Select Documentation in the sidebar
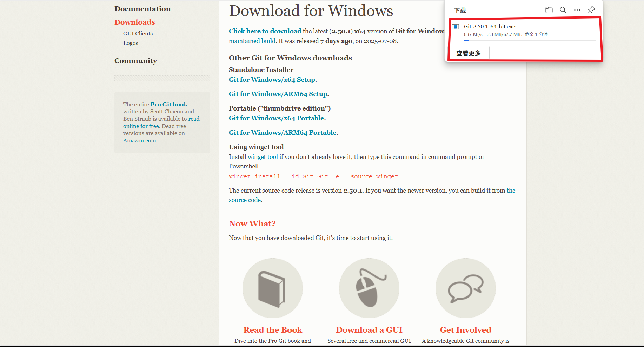 [x=142, y=8]
